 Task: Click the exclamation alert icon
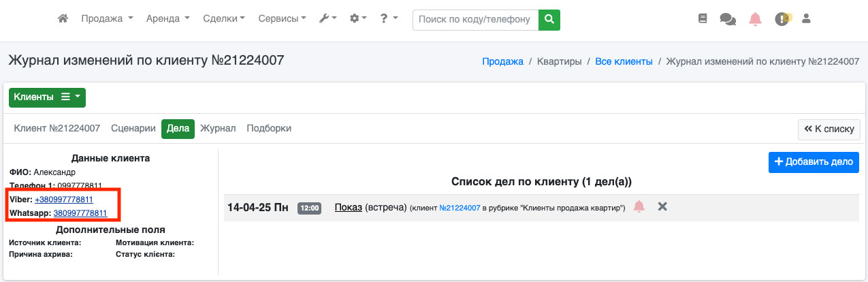[x=782, y=19]
